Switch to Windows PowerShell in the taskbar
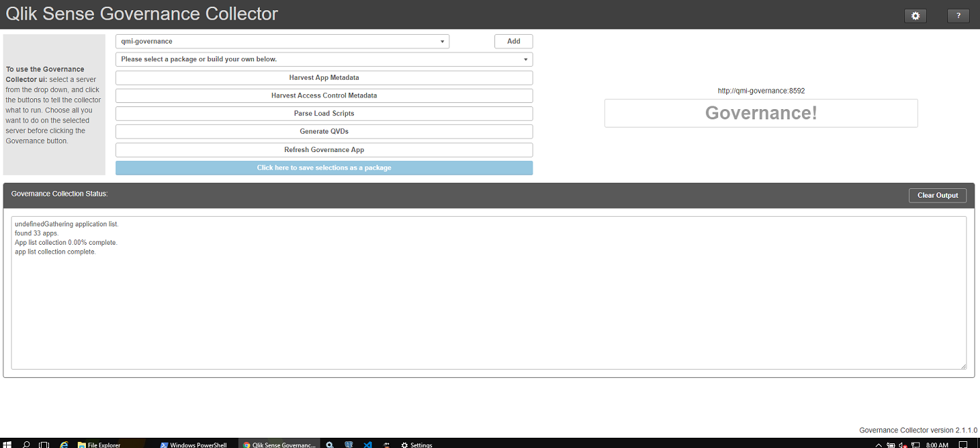This screenshot has width=980, height=448. point(194,445)
